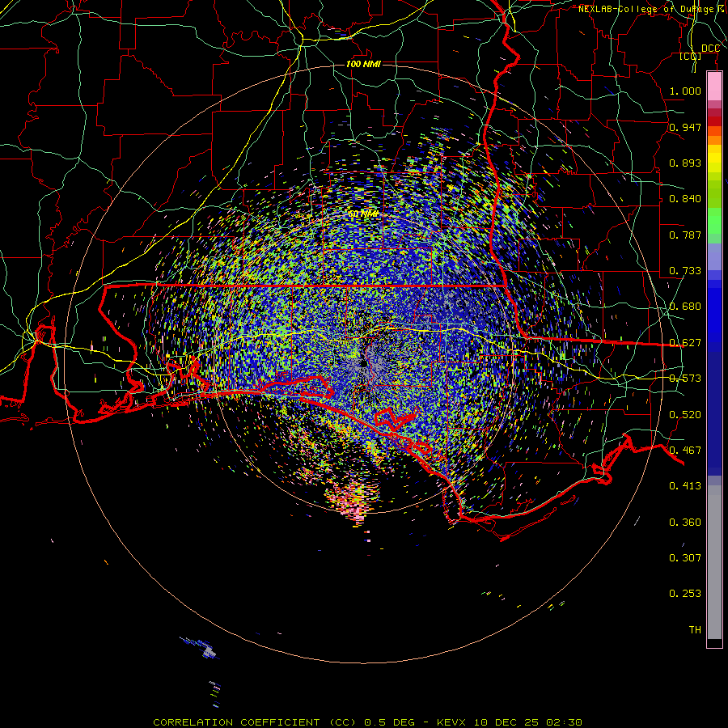The image size is (728, 728).
Task: Select the 0.627 legend value
Action: (x=685, y=343)
